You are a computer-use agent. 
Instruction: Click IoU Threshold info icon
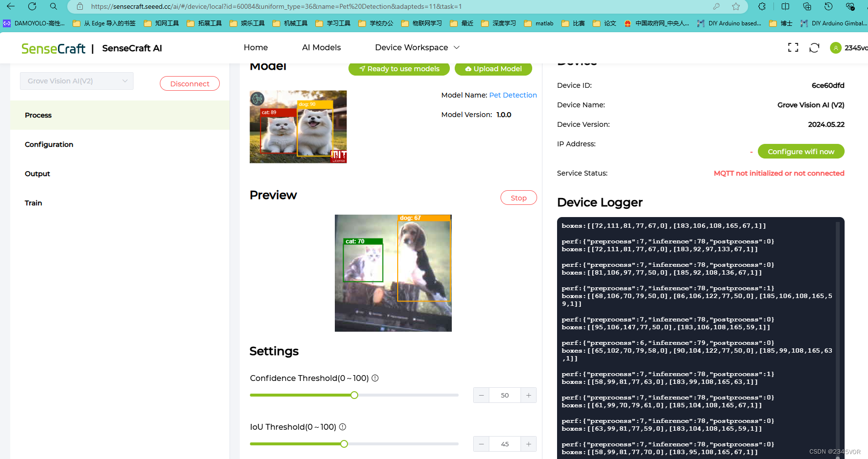pos(343,427)
